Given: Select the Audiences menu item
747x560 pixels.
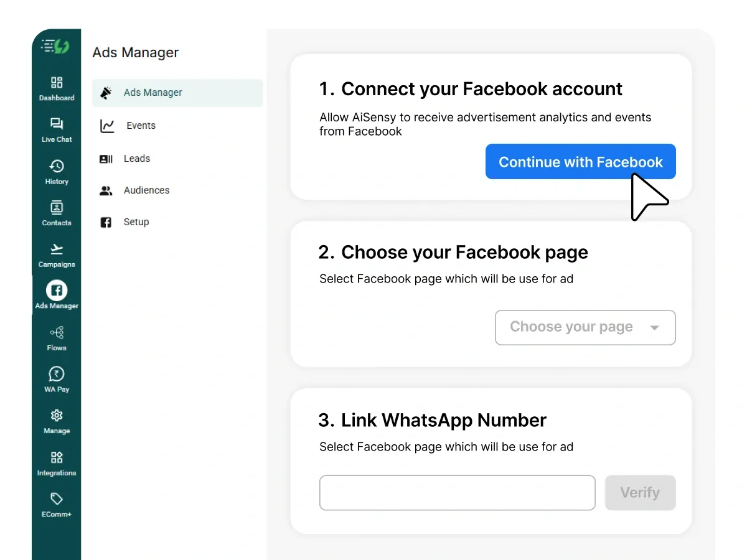Looking at the screenshot, I should [146, 190].
